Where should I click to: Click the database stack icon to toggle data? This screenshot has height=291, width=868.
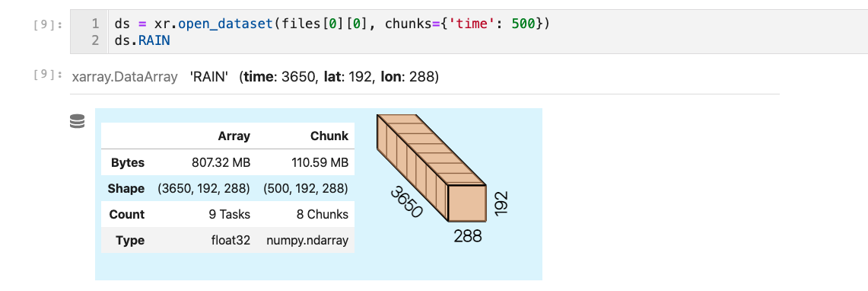pos(78,121)
